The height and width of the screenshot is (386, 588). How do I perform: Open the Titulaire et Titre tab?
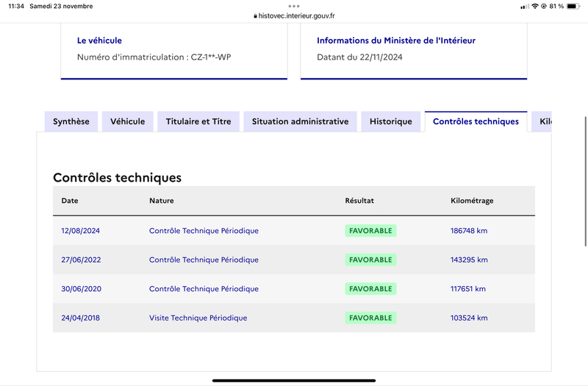(x=198, y=121)
